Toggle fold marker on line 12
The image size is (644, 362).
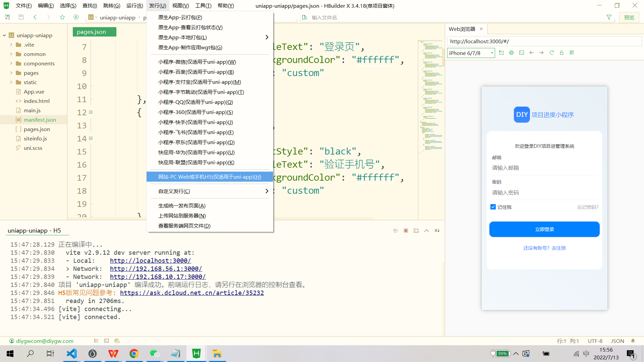point(91,112)
